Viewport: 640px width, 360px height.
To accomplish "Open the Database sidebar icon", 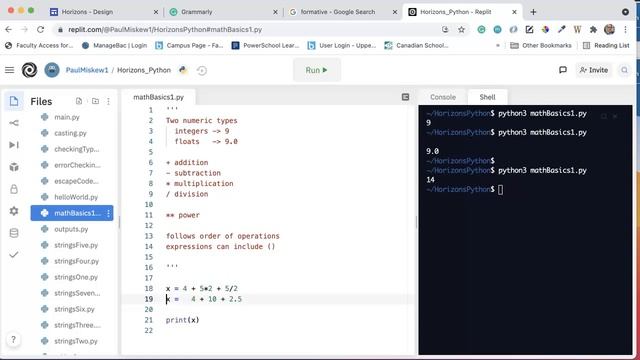I will click(14, 233).
